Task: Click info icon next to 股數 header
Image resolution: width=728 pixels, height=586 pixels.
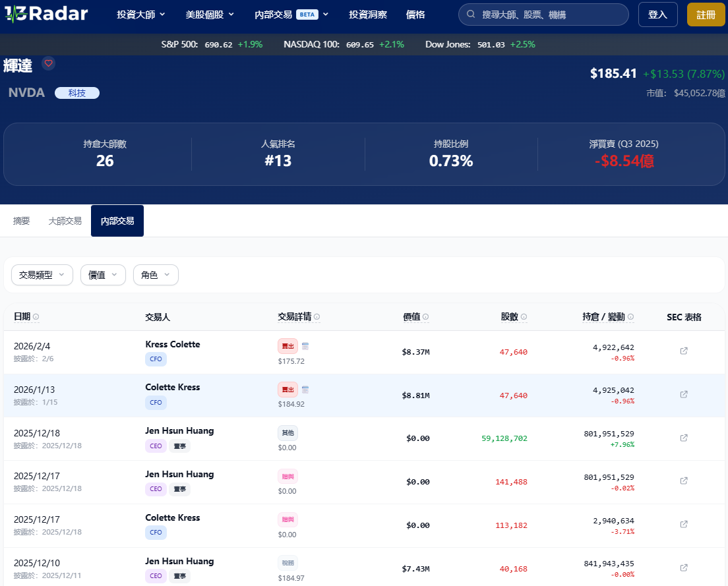Action: [x=524, y=317]
